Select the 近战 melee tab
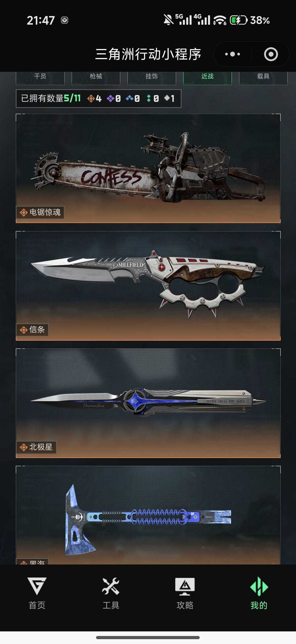296x644 pixels. click(x=207, y=77)
